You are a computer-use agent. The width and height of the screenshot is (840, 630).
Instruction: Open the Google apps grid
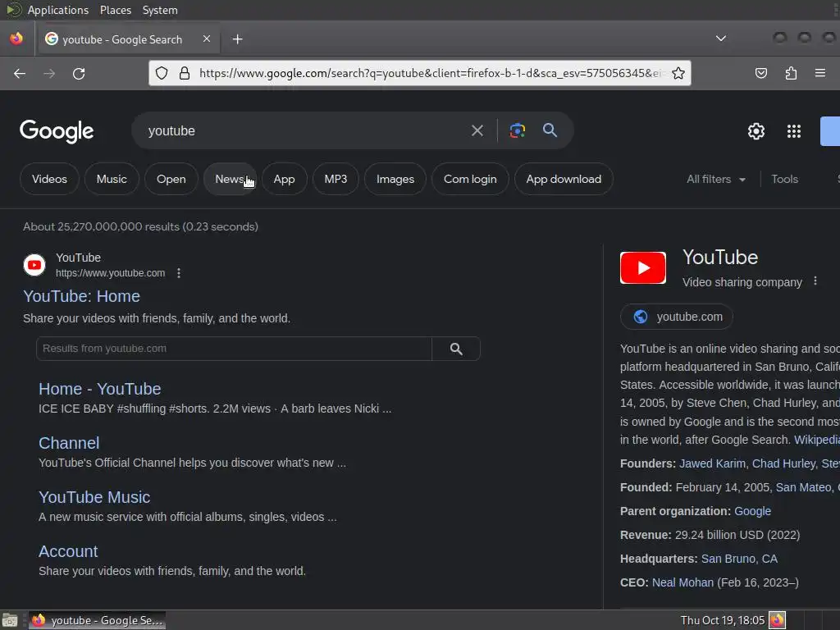794,131
